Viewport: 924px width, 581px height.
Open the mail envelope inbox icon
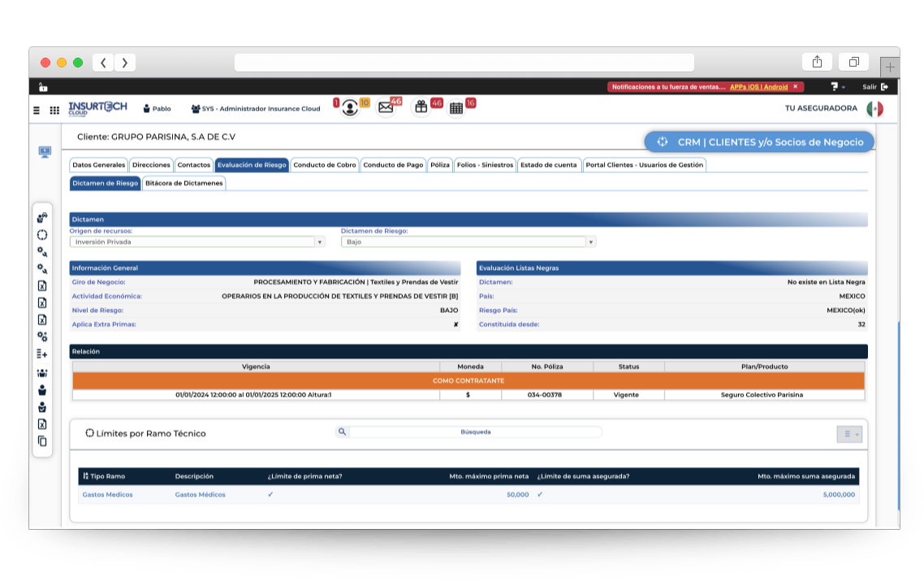click(x=386, y=107)
